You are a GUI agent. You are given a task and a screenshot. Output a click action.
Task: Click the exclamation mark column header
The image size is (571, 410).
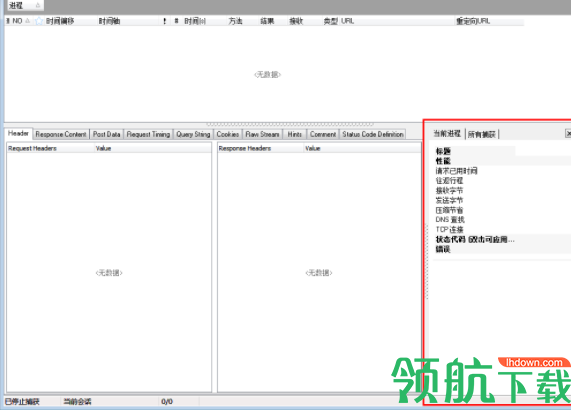pos(165,21)
